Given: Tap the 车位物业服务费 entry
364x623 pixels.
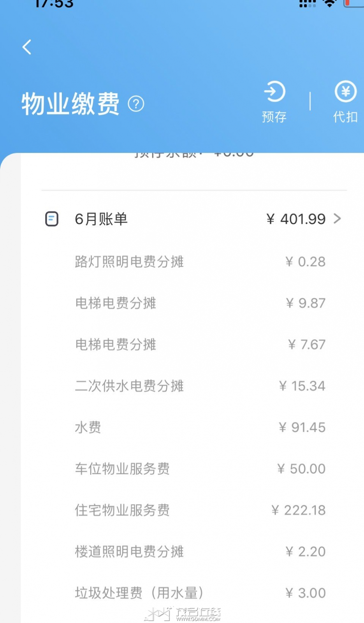Looking at the screenshot, I should pos(122,469).
